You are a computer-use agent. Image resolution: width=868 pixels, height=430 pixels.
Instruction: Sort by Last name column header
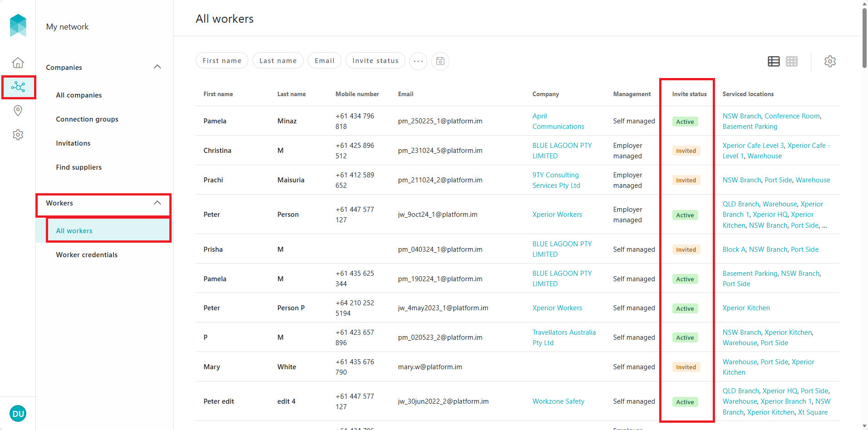tap(291, 94)
